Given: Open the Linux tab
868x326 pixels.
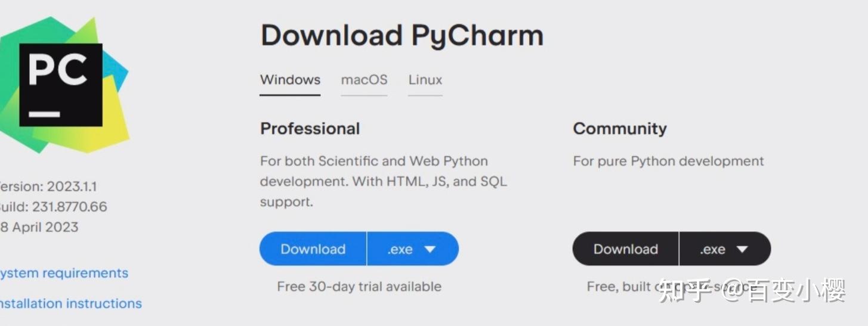Looking at the screenshot, I should pyautogui.click(x=425, y=80).
